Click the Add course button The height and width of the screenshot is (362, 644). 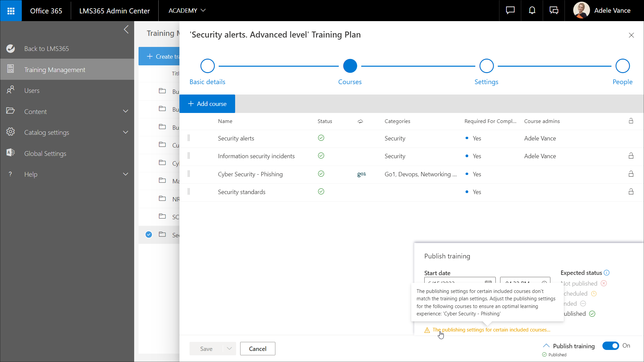pos(207,104)
